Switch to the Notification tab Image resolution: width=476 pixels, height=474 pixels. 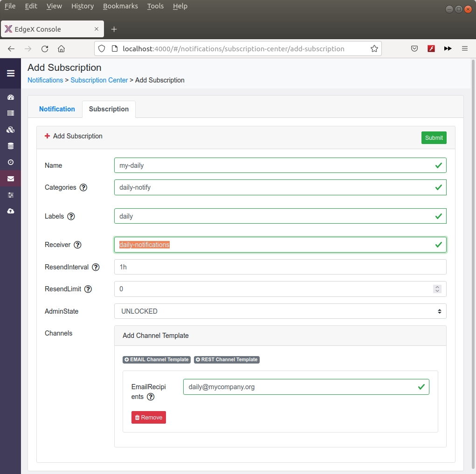57,109
